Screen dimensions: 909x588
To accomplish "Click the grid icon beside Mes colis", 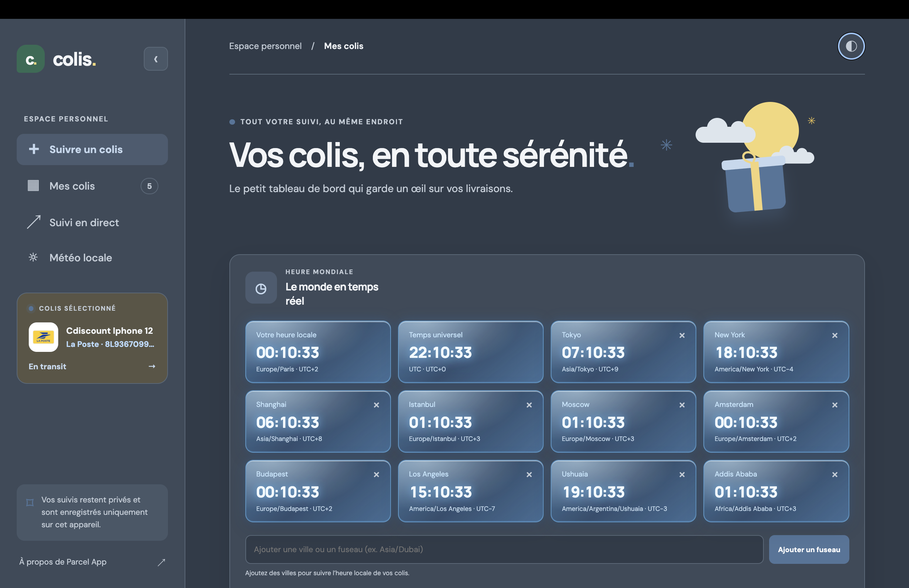I will pyautogui.click(x=33, y=186).
